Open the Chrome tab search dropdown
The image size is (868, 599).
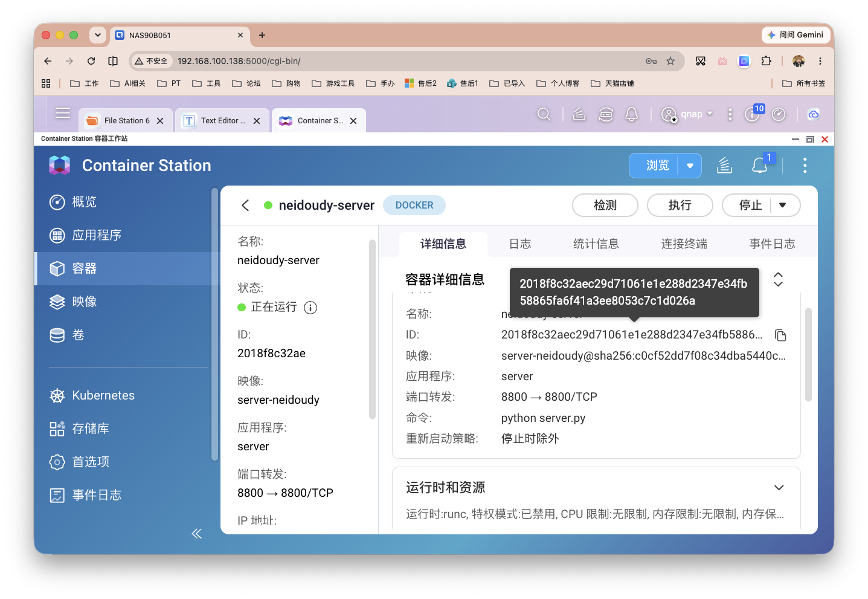[x=98, y=35]
